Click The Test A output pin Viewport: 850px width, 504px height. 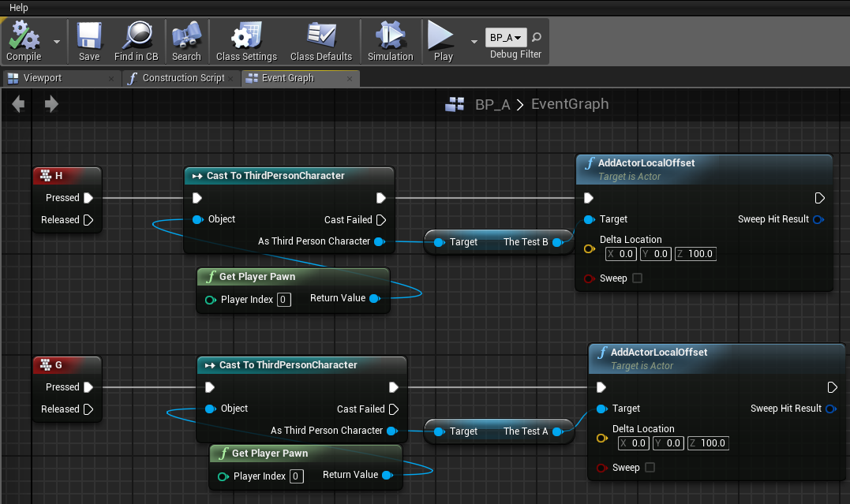(x=556, y=431)
